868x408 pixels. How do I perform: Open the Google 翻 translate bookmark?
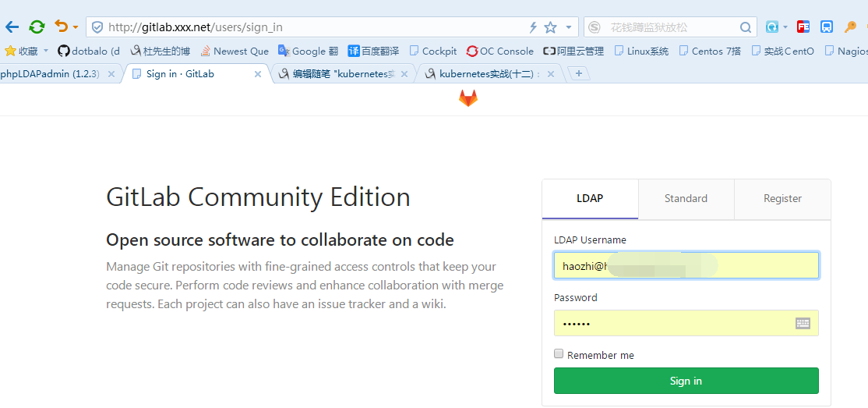coord(308,51)
